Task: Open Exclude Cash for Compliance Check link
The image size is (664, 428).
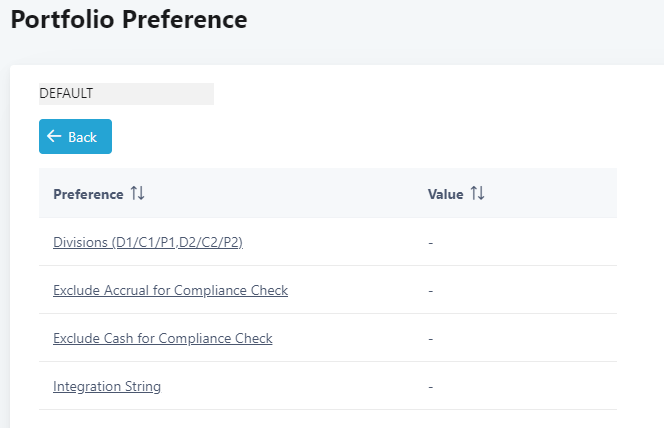Action: (162, 338)
